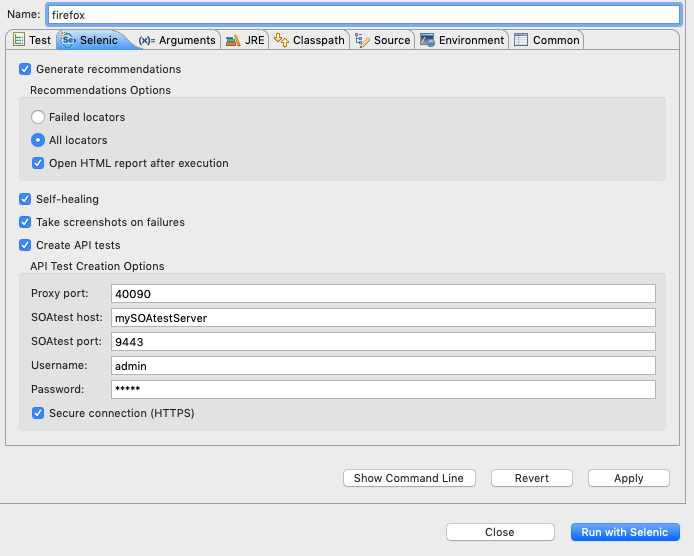Screen dimensions: 694x556
Task: Go to the Classpath tab
Action: [x=309, y=40]
